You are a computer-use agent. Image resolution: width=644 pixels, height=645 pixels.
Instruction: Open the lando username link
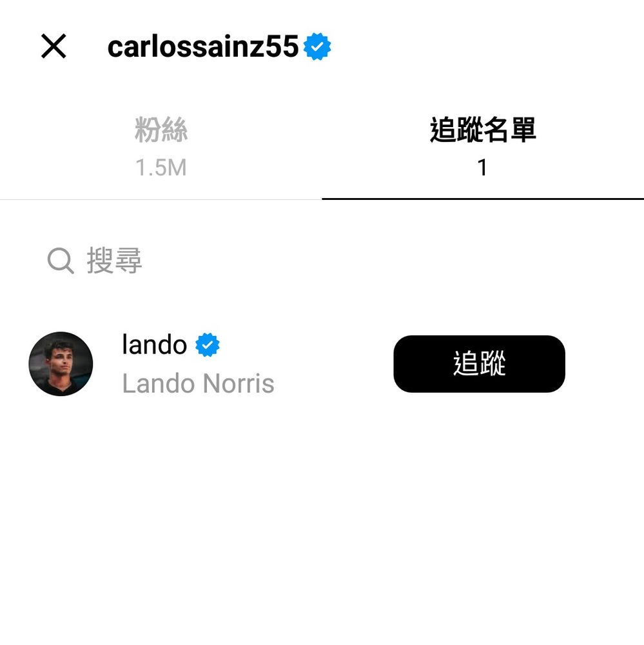coord(155,344)
